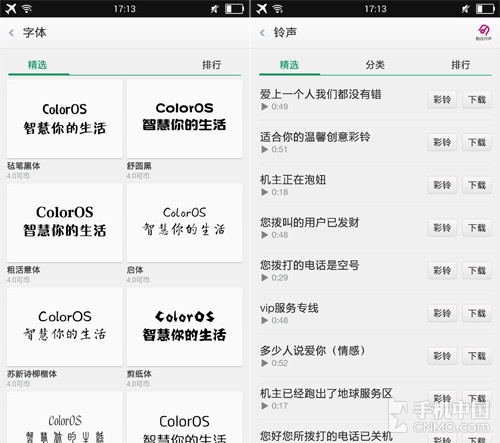Open ringtone vip服务专线
The width and height of the screenshot is (500, 443).
[289, 308]
